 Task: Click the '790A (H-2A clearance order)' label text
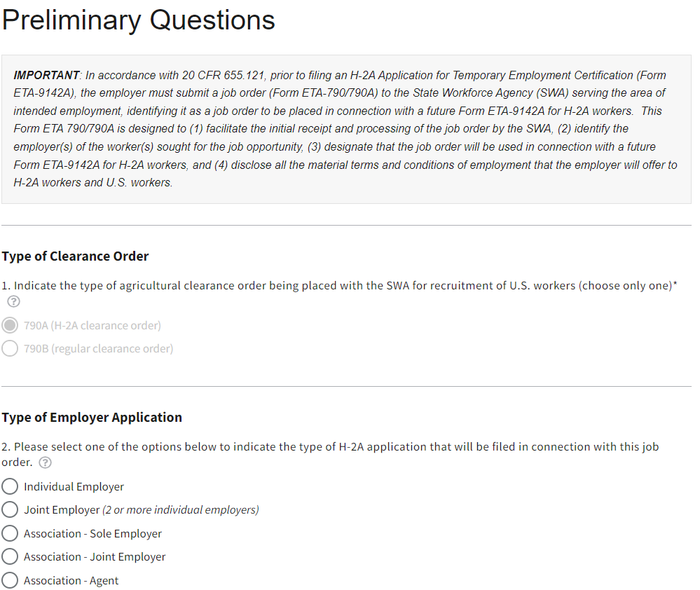pyautogui.click(x=92, y=326)
